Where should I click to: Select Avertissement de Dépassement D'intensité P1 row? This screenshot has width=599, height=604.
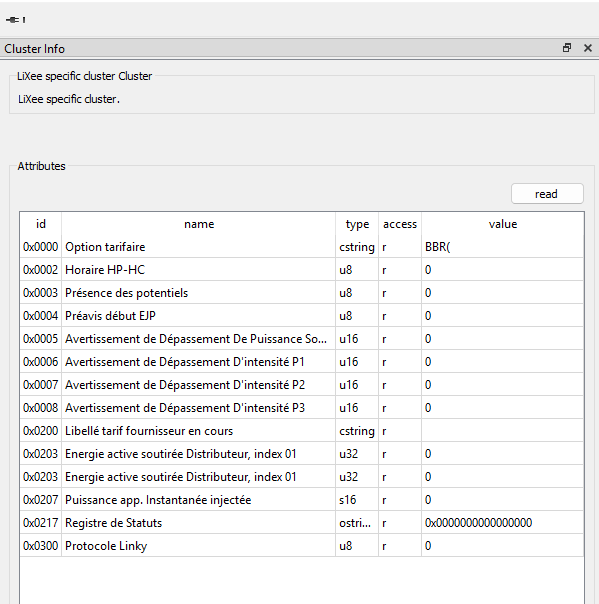302,362
